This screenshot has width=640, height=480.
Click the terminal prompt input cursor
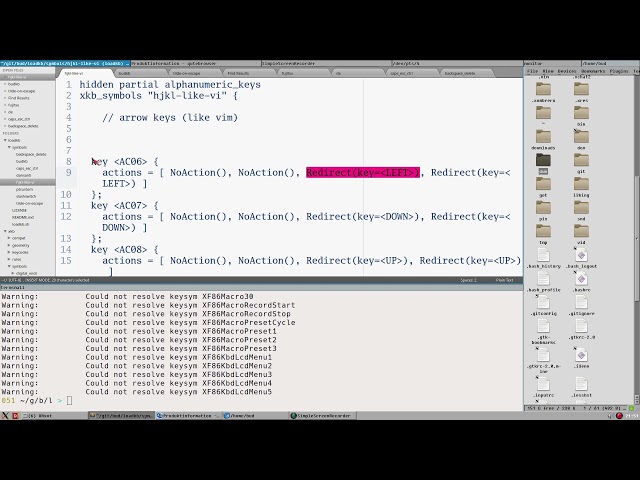[x=69, y=400]
